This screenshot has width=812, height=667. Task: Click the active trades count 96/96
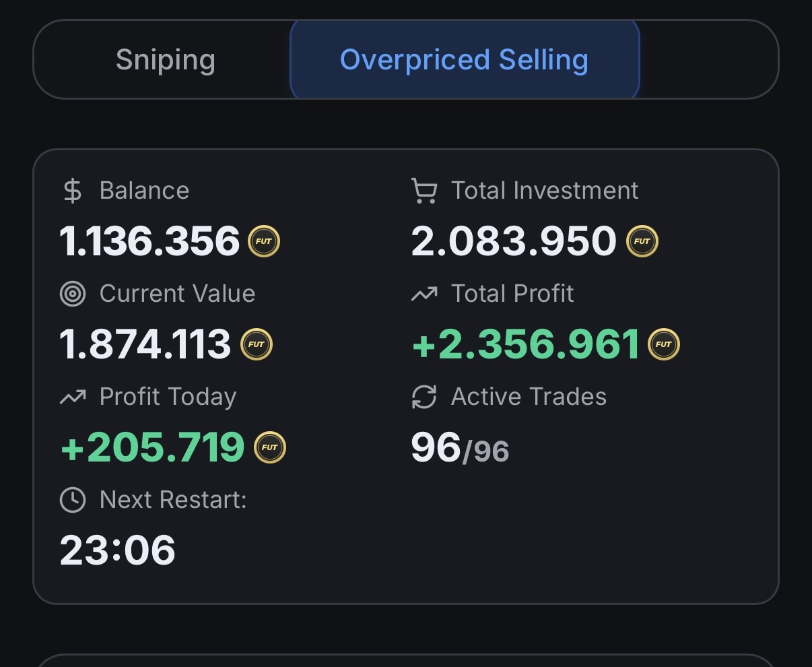[460, 448]
